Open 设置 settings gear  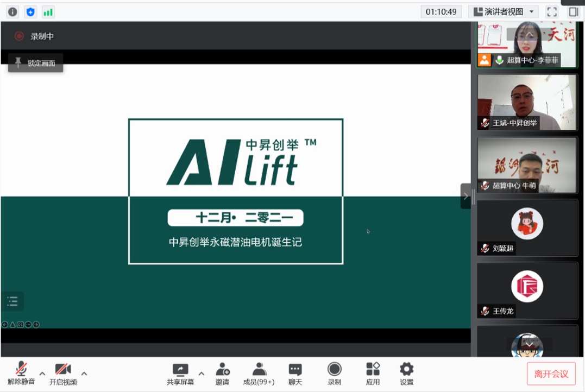pyautogui.click(x=406, y=374)
